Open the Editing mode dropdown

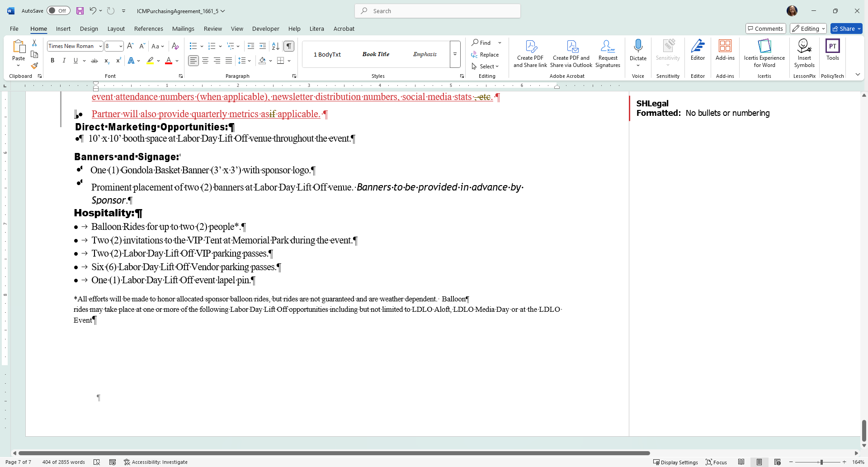[808, 29]
